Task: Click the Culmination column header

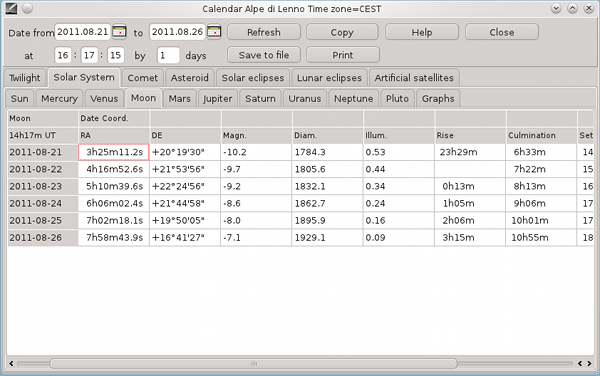Action: tap(541, 135)
